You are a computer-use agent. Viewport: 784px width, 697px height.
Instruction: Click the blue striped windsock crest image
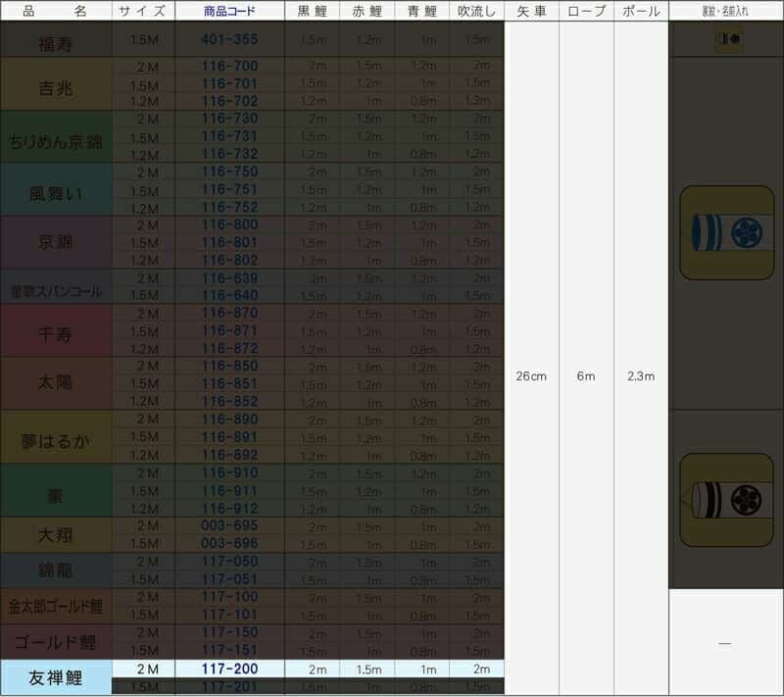click(726, 232)
